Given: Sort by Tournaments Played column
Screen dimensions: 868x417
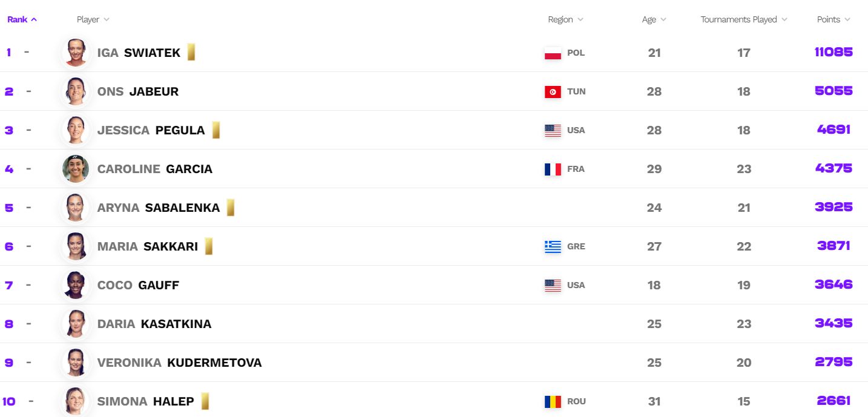Looking at the screenshot, I should point(744,19).
